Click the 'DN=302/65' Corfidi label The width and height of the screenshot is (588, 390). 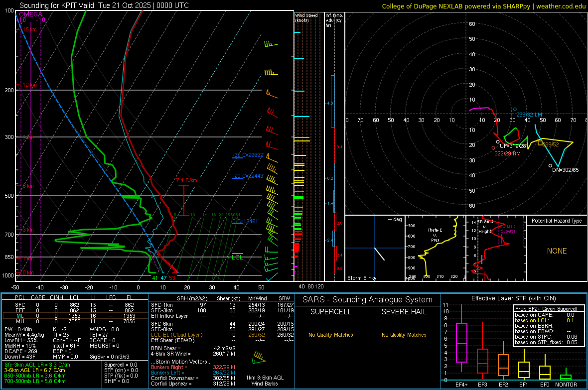(565, 170)
